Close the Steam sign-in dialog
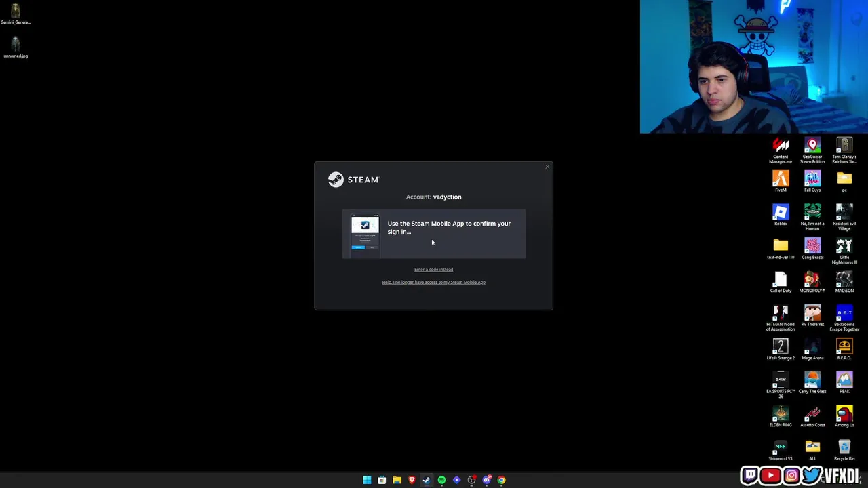868x488 pixels. tap(547, 167)
